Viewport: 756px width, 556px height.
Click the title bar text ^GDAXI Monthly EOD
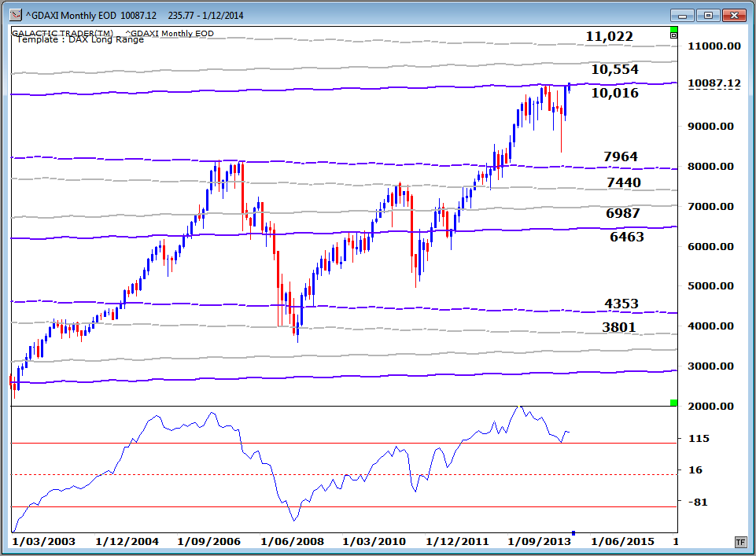(x=71, y=16)
